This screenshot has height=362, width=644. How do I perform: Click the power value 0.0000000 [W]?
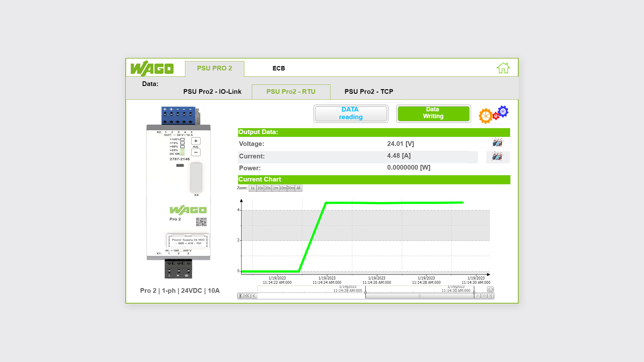tap(409, 168)
